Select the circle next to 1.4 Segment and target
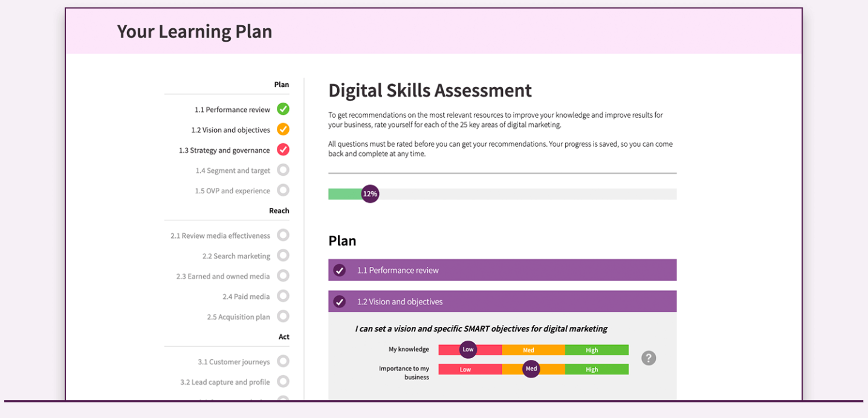The height and width of the screenshot is (418, 868). [x=283, y=170]
